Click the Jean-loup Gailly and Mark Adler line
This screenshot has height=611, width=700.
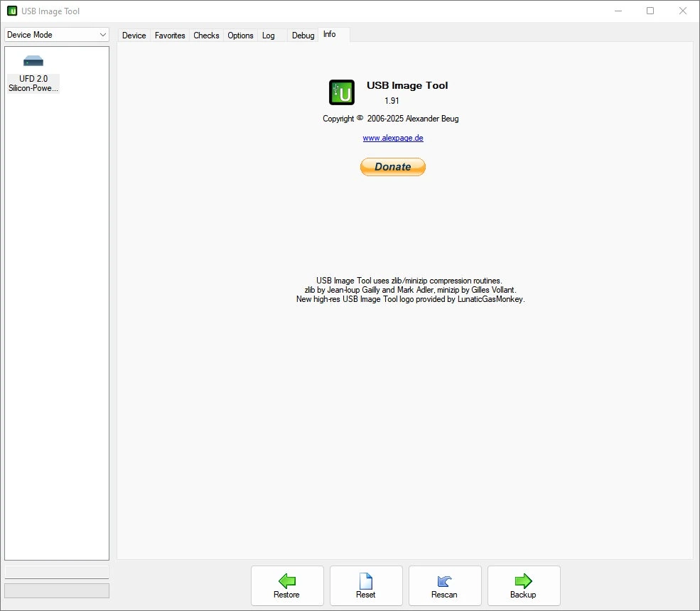410,290
